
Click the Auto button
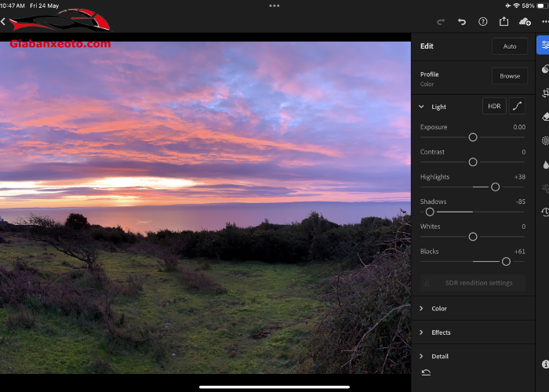point(510,46)
